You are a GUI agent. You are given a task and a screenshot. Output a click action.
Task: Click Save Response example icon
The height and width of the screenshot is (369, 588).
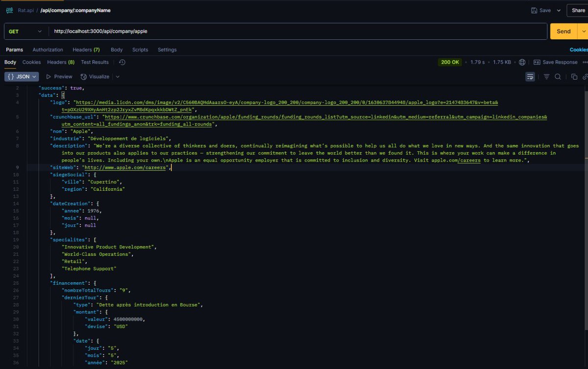[537, 62]
